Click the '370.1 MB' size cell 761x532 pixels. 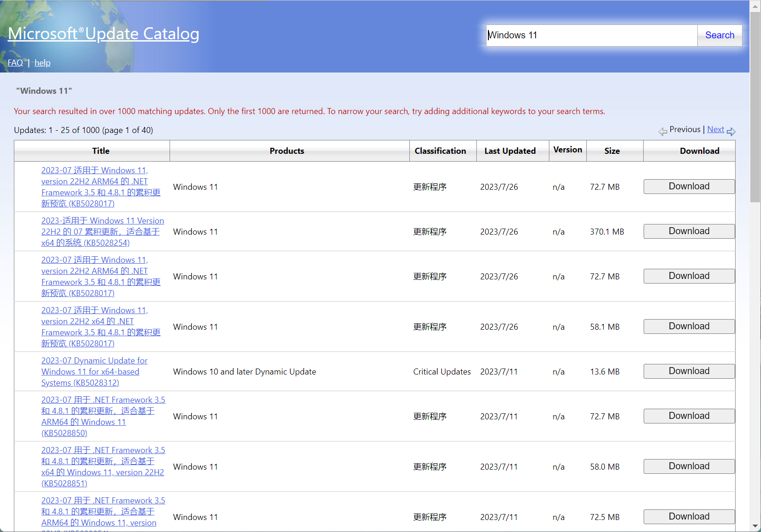[607, 232]
